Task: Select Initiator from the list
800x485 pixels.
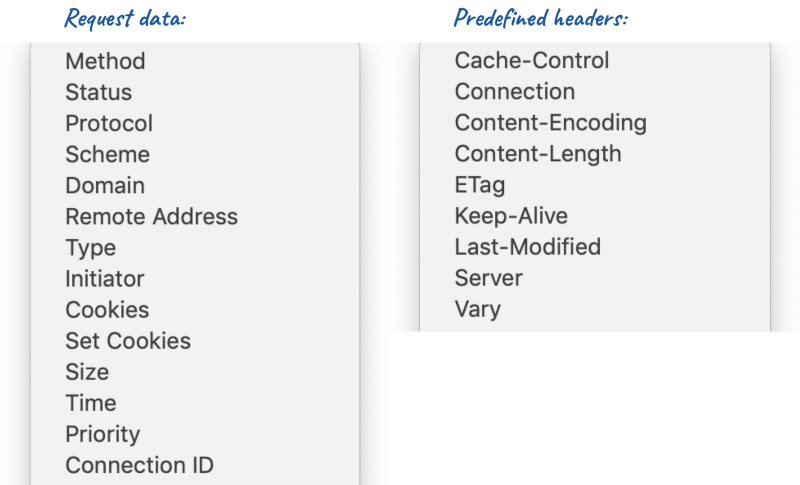Action: (195, 279)
